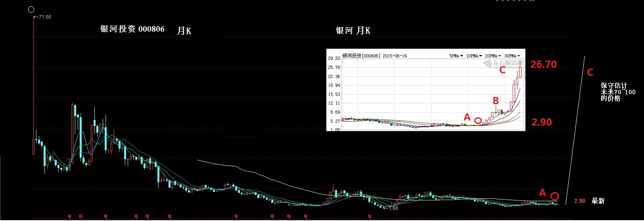
Task: Select the 10PMA legend entry in inset chart
Action: point(474,56)
